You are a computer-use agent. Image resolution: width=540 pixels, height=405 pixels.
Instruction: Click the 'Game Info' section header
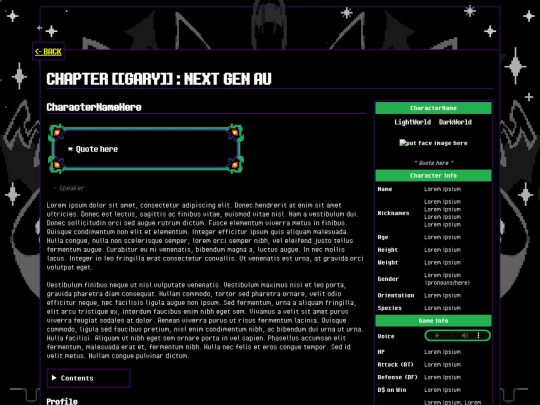[x=433, y=321]
